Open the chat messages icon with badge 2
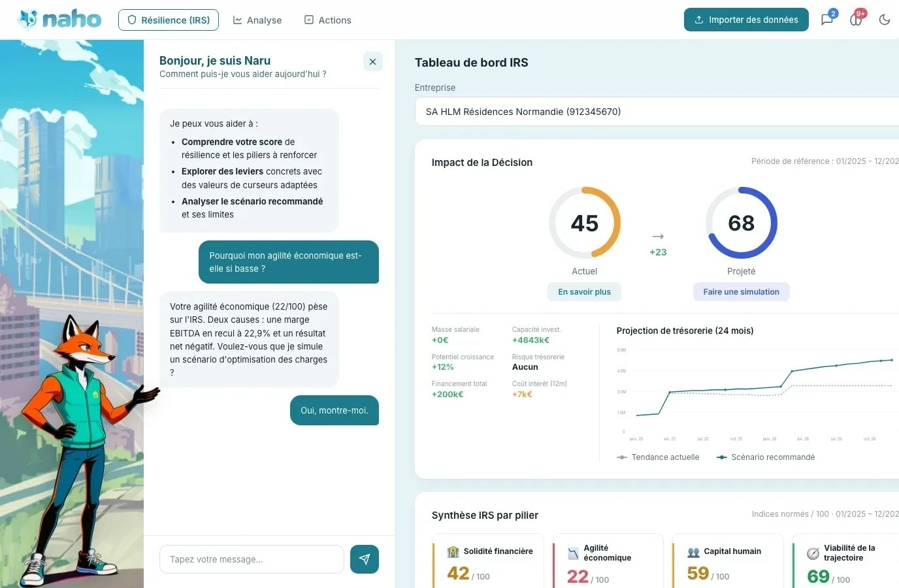Viewport: 899px width, 588px height. click(x=828, y=20)
